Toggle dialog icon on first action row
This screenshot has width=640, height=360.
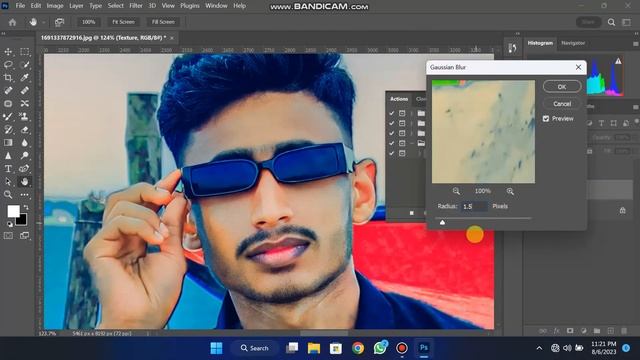coord(402,113)
